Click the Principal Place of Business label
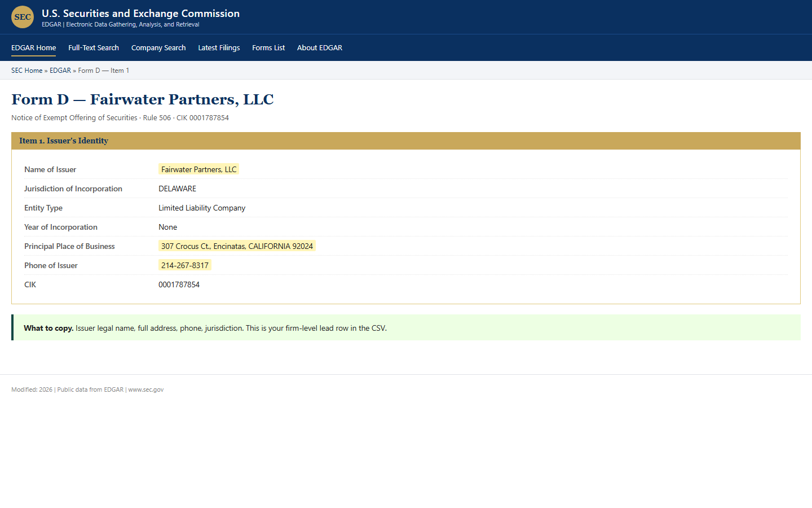 (69, 246)
